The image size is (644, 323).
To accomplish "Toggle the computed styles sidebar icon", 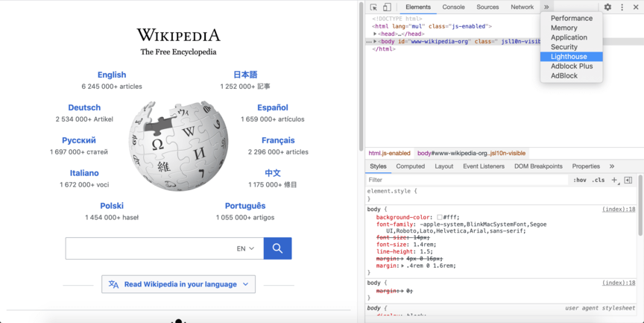I will 628,180.
